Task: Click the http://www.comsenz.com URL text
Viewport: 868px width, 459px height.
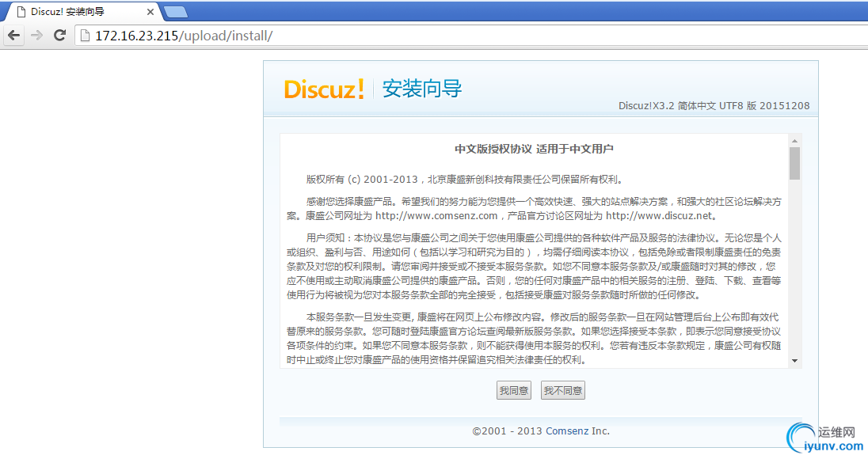Action: coord(436,216)
